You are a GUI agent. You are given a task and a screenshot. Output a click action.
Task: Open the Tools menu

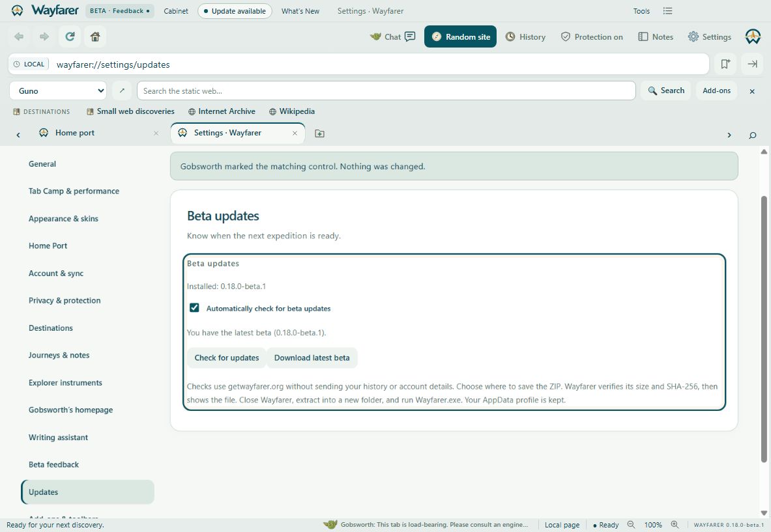pyautogui.click(x=641, y=11)
